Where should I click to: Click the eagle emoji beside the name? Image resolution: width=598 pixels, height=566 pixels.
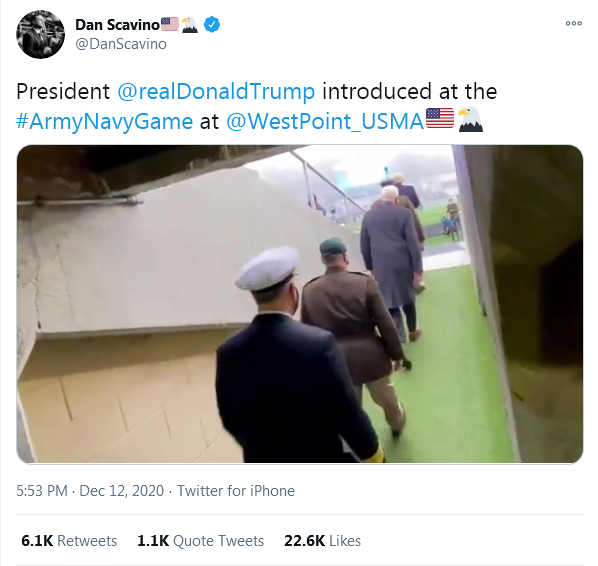click(190, 25)
